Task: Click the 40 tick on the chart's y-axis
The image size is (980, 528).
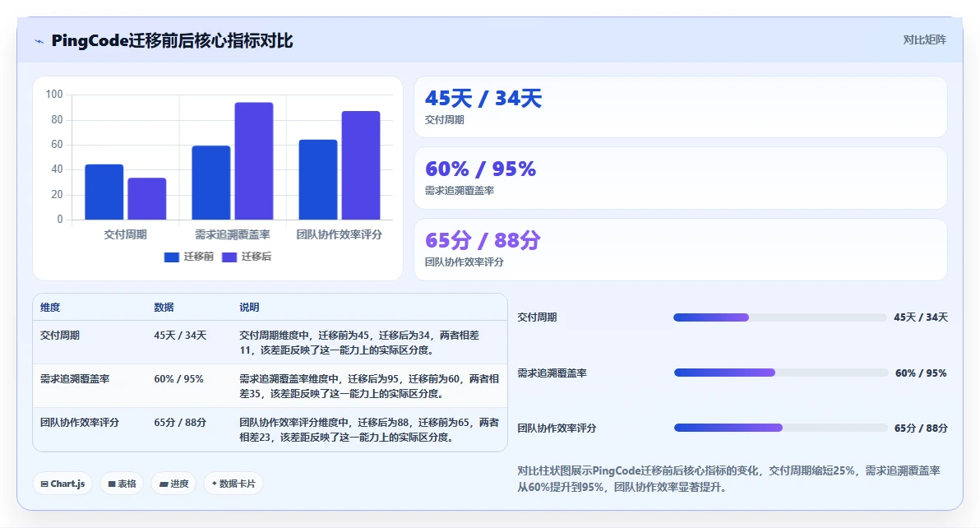Action: tap(57, 169)
